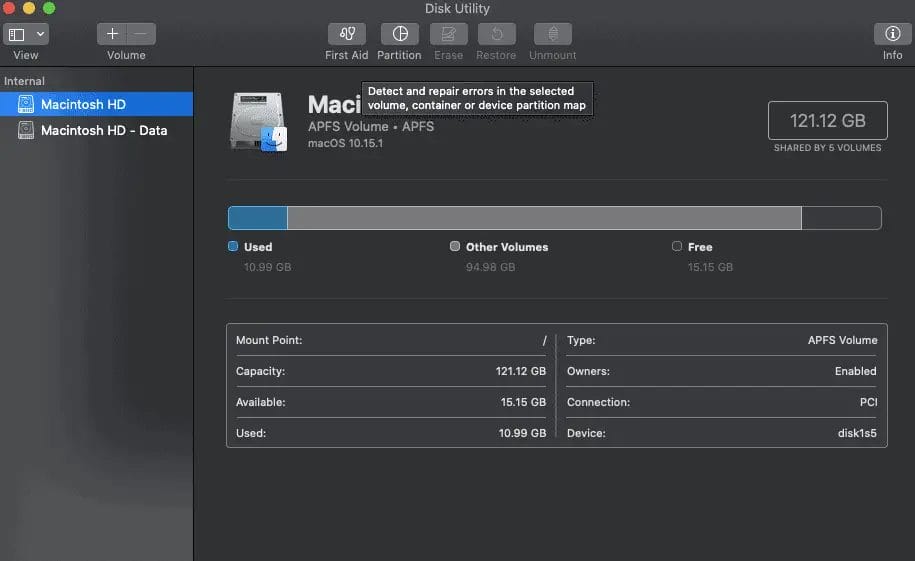Click the Owners Enabled value

[855, 371]
